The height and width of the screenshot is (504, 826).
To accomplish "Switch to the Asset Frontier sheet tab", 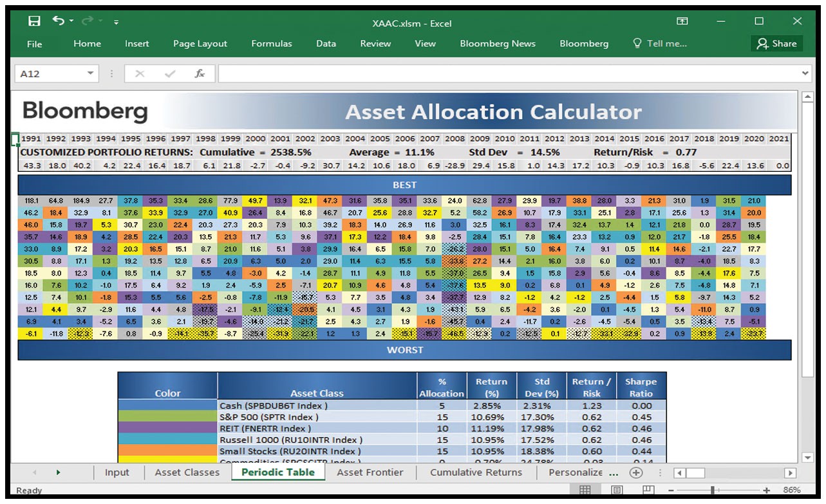I will coord(370,472).
